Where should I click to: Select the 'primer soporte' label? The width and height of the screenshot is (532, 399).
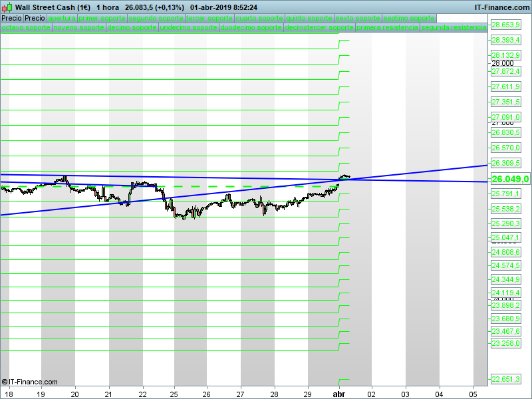click(102, 18)
